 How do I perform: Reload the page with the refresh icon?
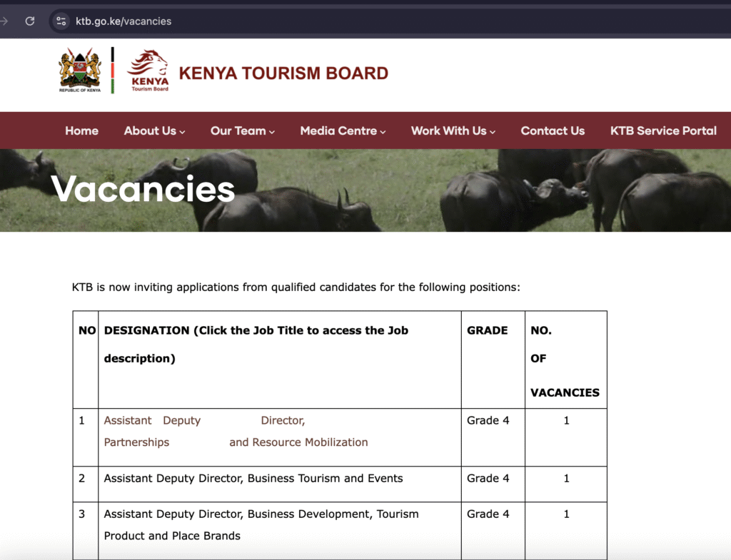[x=30, y=21]
